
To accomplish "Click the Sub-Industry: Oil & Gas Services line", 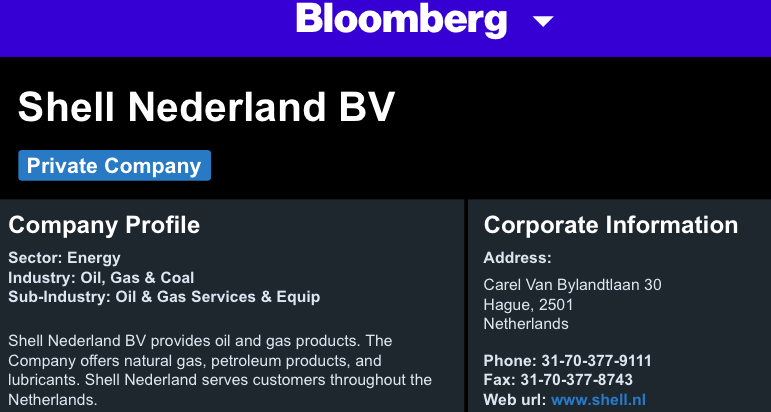I will [164, 296].
